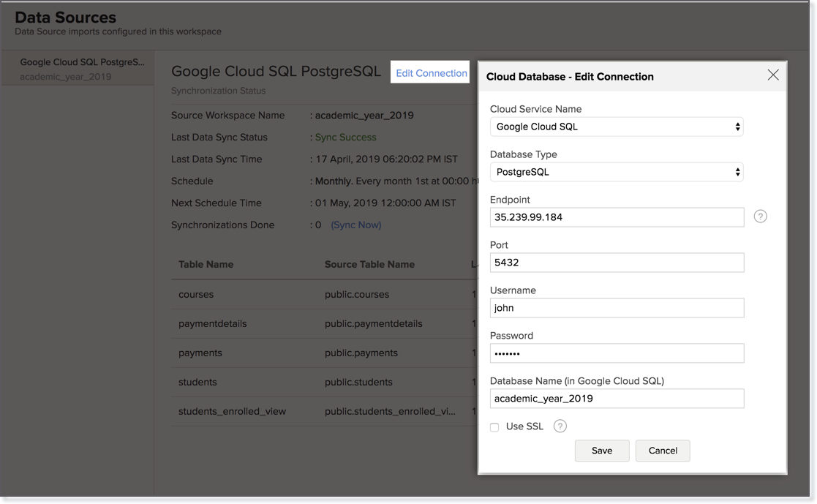
Task: Focus the Port field
Action: pyautogui.click(x=616, y=263)
